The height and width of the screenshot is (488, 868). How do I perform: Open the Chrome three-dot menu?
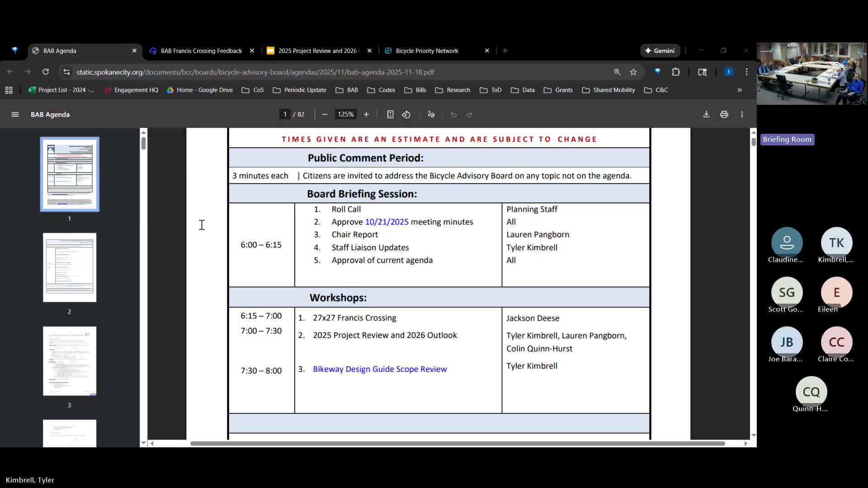746,72
